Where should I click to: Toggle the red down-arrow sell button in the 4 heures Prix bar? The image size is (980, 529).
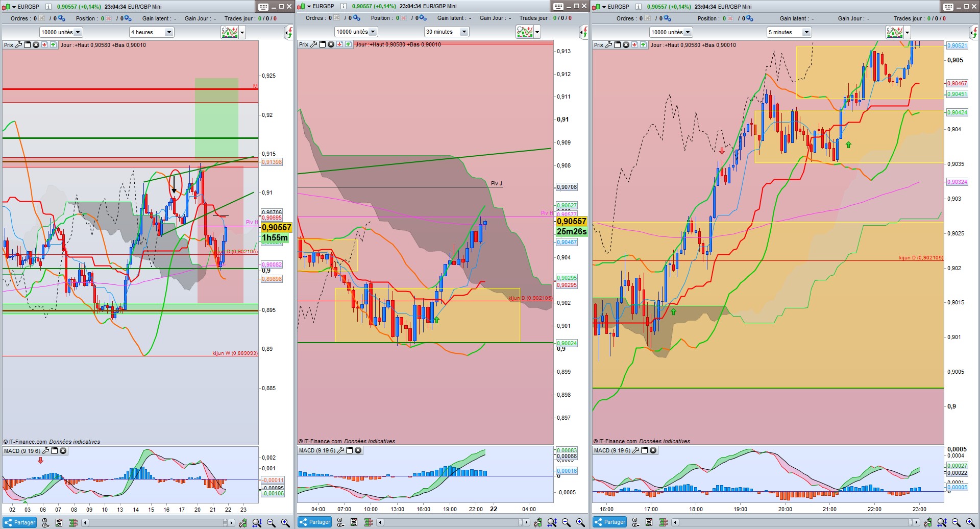(x=44, y=45)
